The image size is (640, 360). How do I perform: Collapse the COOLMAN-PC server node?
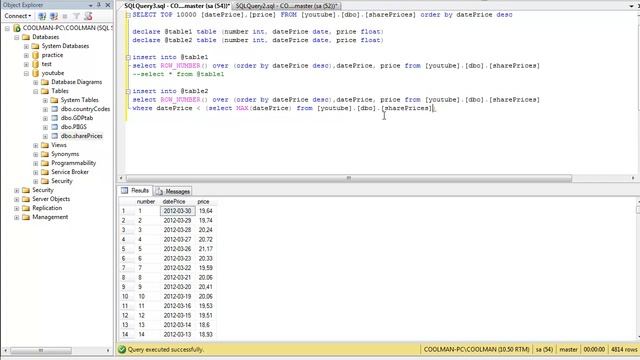7,28
